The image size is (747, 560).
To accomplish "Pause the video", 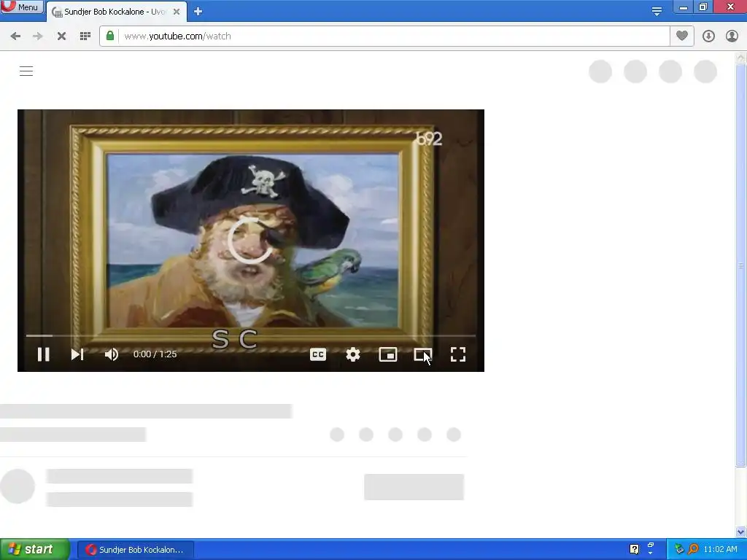I will tap(43, 354).
